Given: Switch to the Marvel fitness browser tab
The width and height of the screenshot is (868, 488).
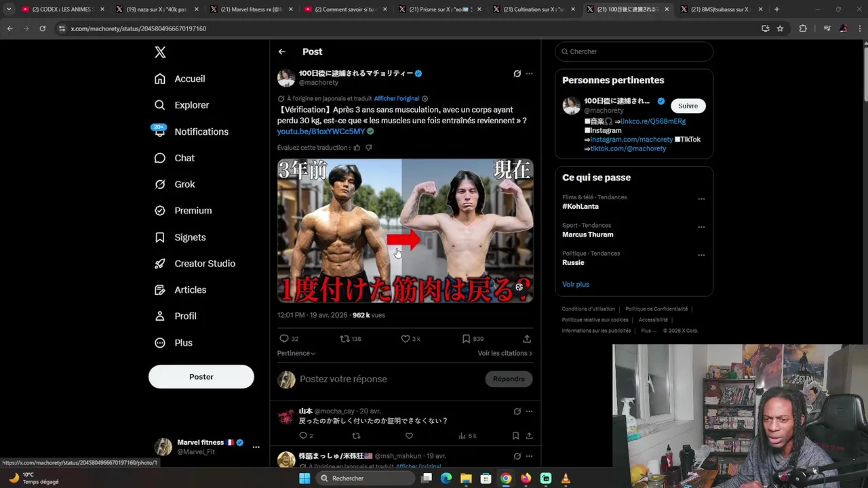Looking at the screenshot, I should [x=251, y=9].
